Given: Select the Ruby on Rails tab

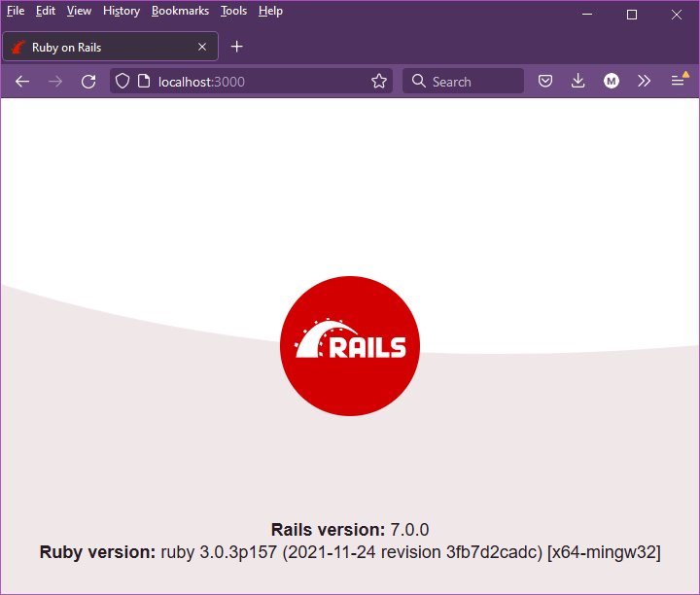Looking at the screenshot, I should point(97,47).
